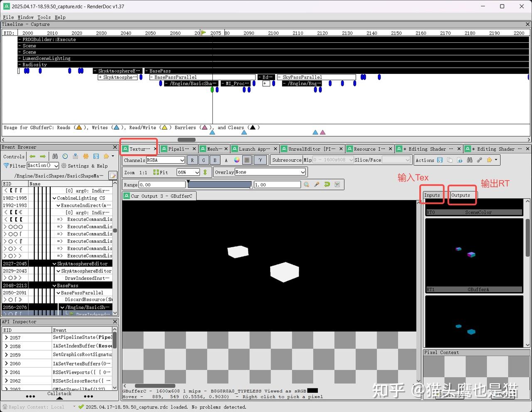The image size is (532, 412).
Task: Click the Outputs button in the texture sidebar
Action: [x=461, y=194]
